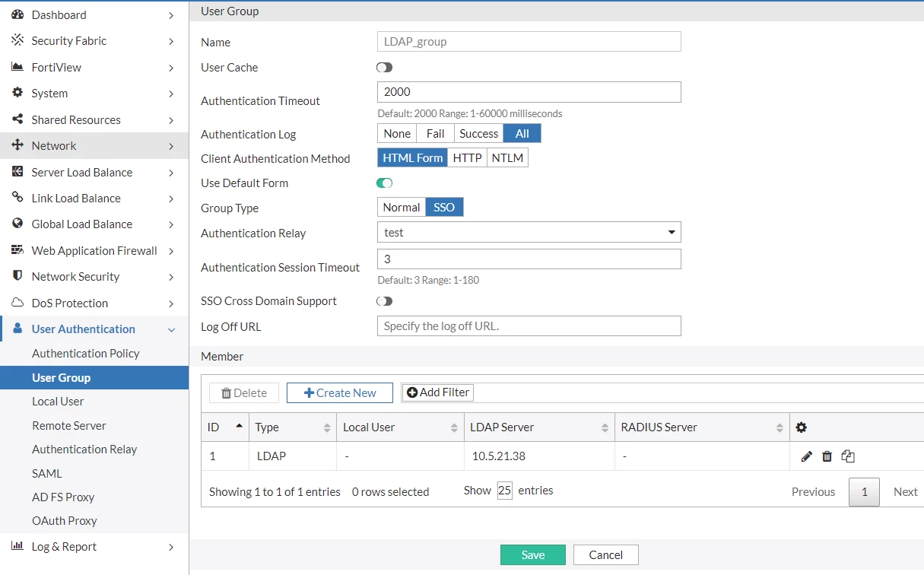
Task: Open the Authentication Relay dropdown
Action: (529, 232)
